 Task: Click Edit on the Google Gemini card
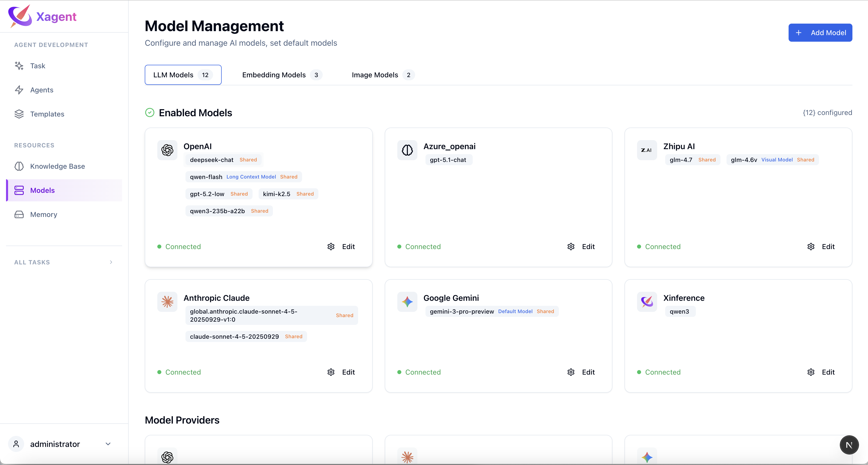pos(588,372)
